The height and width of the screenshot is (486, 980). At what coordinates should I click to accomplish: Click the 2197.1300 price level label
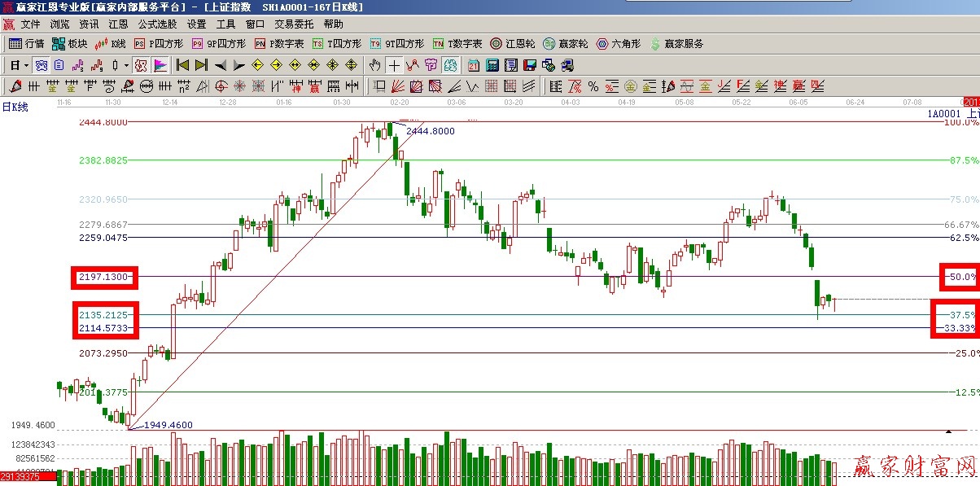tap(104, 278)
